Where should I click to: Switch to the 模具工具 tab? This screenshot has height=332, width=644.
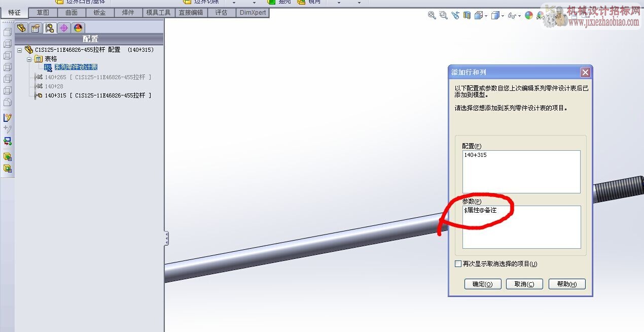[x=158, y=13]
